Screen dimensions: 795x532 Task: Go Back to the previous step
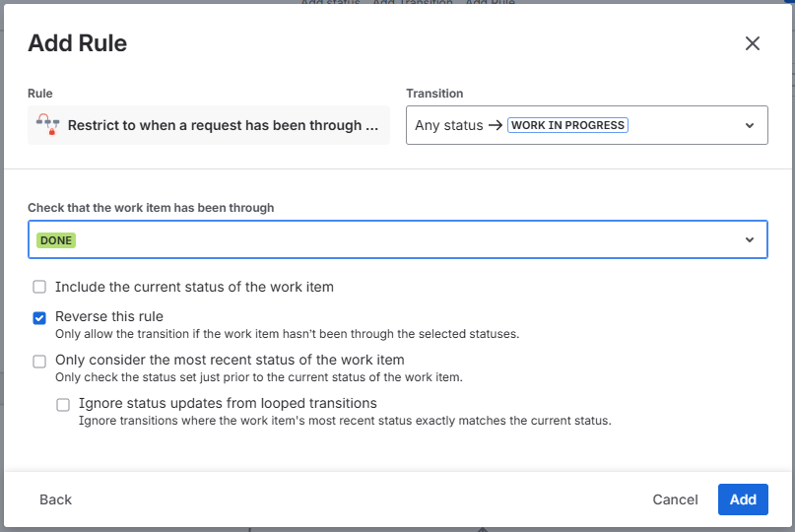[x=55, y=499]
